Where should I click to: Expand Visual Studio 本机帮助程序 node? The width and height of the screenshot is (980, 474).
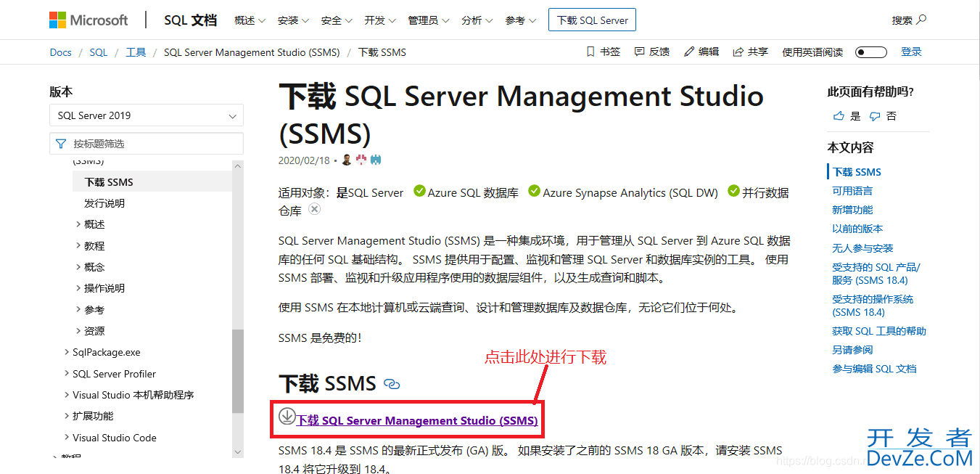pos(67,395)
